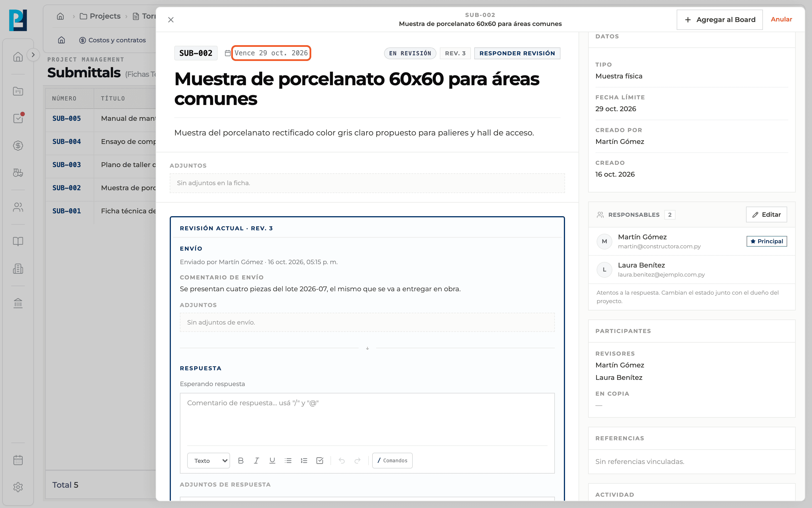Image resolution: width=812 pixels, height=508 pixels.
Task: Open the dollar costs icon in sidebar
Action: [18, 145]
